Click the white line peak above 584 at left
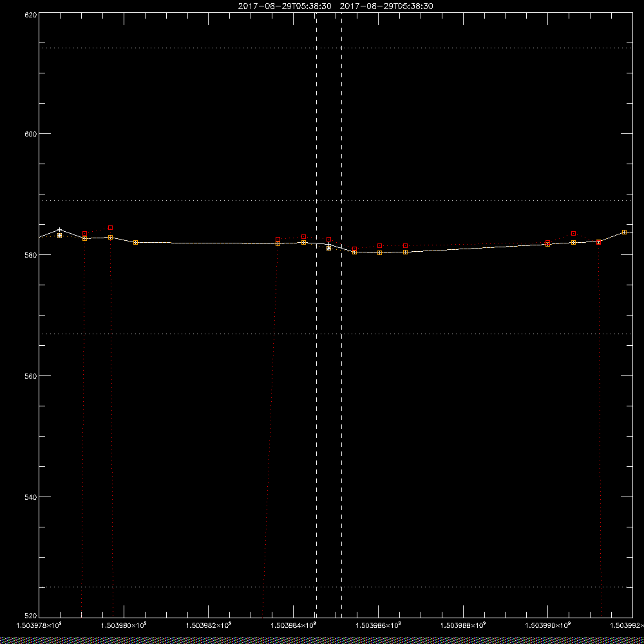This screenshot has height=644, width=644. click(x=60, y=230)
